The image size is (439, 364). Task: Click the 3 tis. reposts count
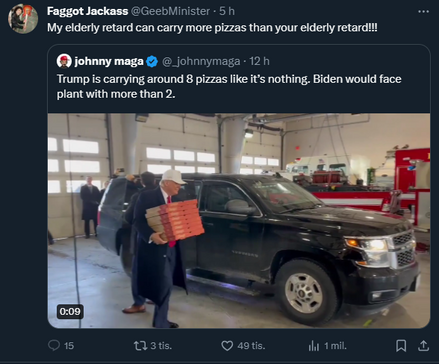161,346
